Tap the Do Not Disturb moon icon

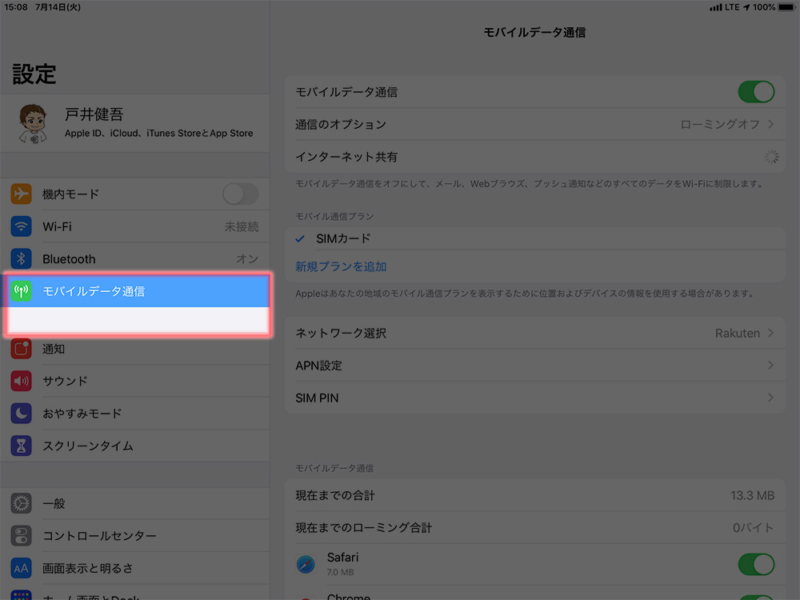click(21, 413)
